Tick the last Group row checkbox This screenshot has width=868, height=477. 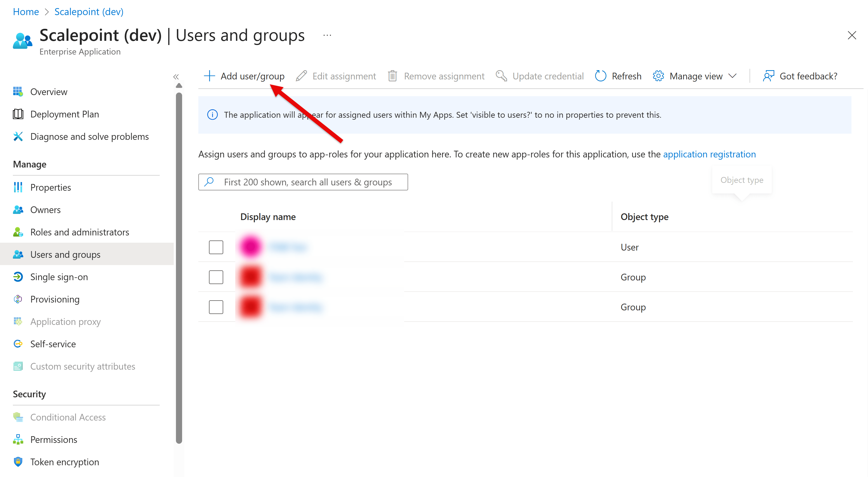click(216, 307)
